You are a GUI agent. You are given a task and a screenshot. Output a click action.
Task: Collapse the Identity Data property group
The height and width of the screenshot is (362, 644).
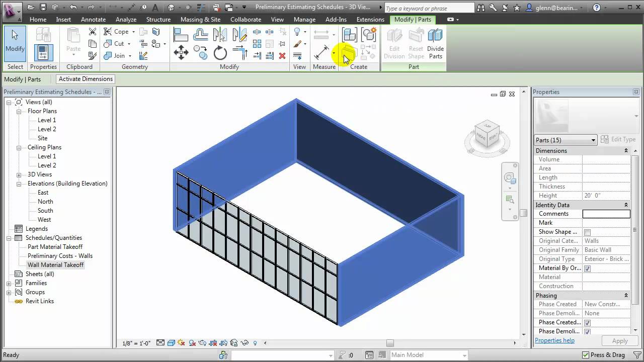click(626, 205)
